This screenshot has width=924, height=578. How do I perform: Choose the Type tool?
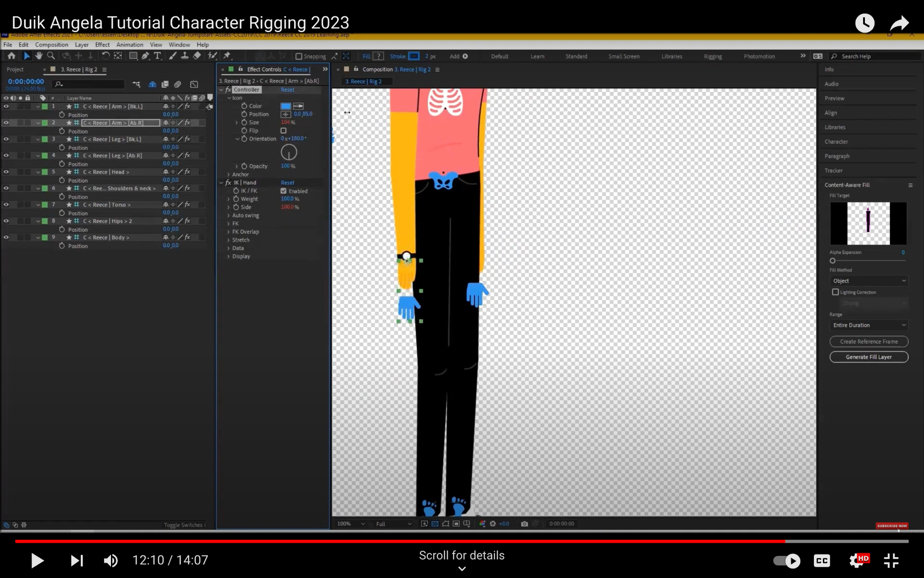157,56
